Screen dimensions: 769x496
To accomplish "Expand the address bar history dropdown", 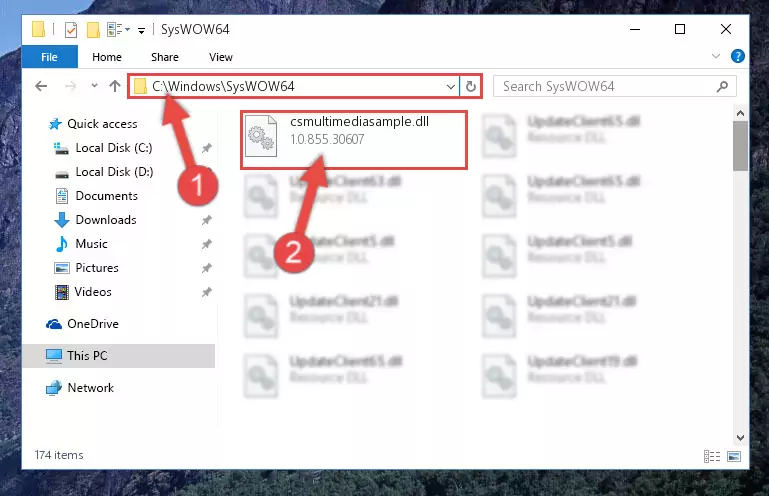I will point(450,87).
